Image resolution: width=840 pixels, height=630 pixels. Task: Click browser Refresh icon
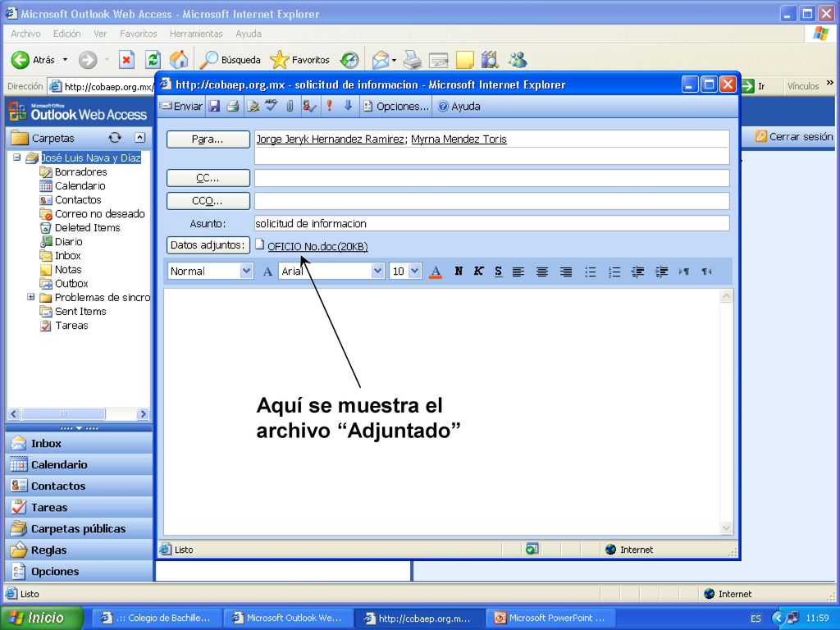(153, 59)
